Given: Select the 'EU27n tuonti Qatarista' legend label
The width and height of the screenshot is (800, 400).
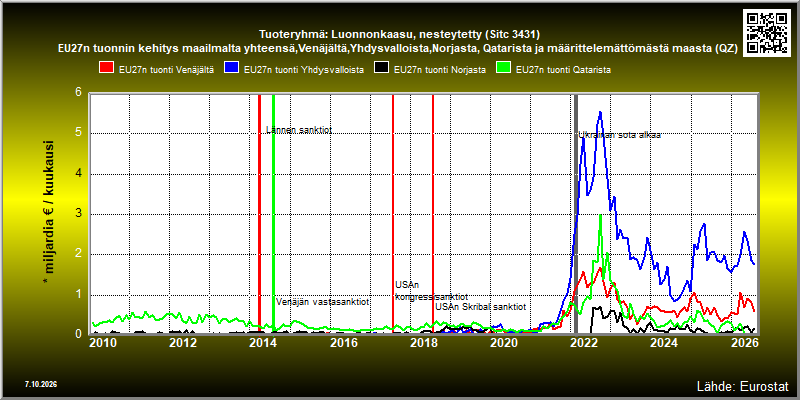Looking at the screenshot, I should [564, 70].
